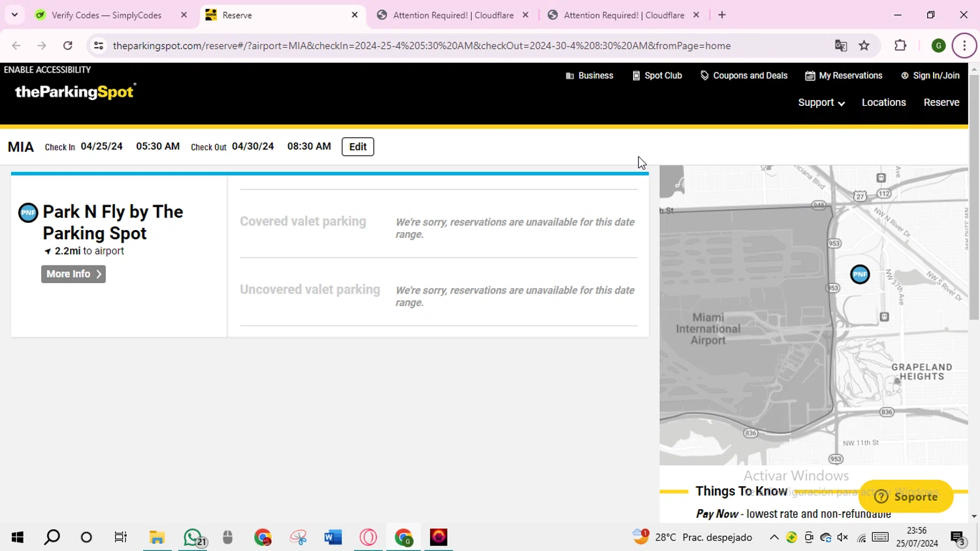Screen dimensions: 980x551
Task: Switch to the first Attention Required Cloudflare tab
Action: [453, 15]
